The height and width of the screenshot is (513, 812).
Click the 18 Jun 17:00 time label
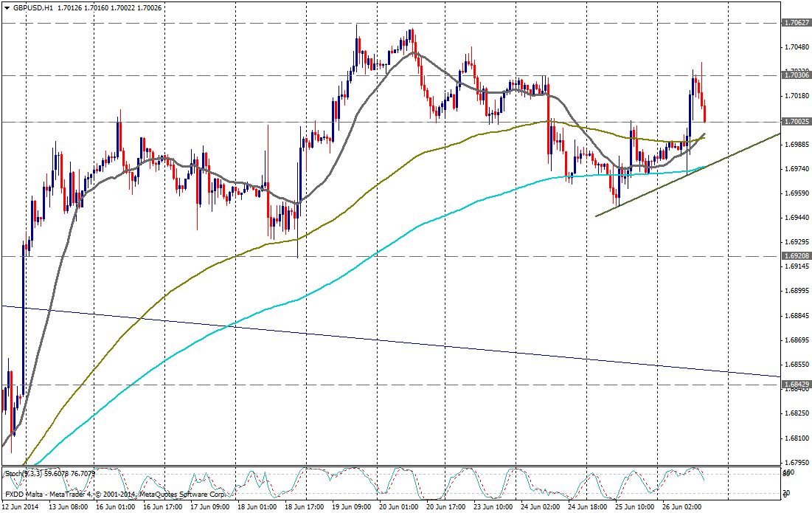(x=304, y=507)
